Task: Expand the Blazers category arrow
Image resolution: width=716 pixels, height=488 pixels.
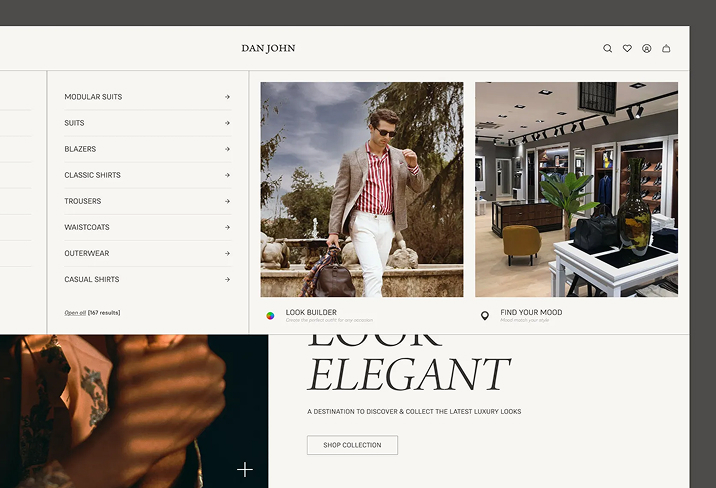Action: point(227,149)
